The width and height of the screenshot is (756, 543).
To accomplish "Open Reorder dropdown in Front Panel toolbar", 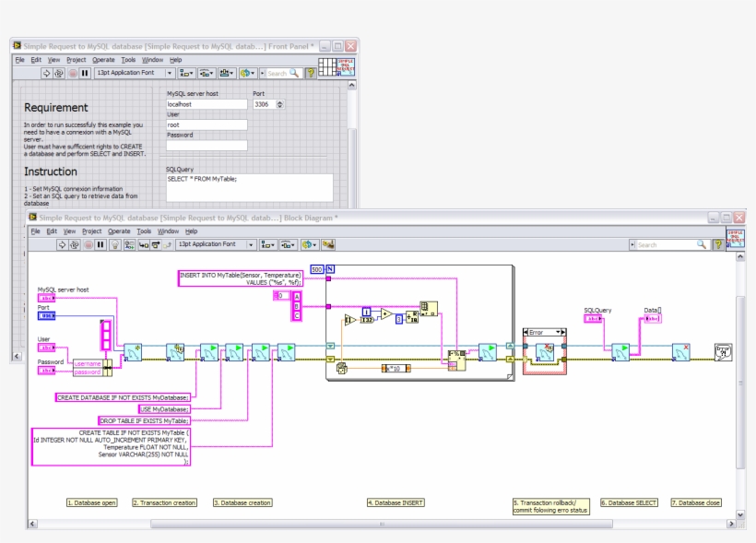I will pyautogui.click(x=247, y=74).
